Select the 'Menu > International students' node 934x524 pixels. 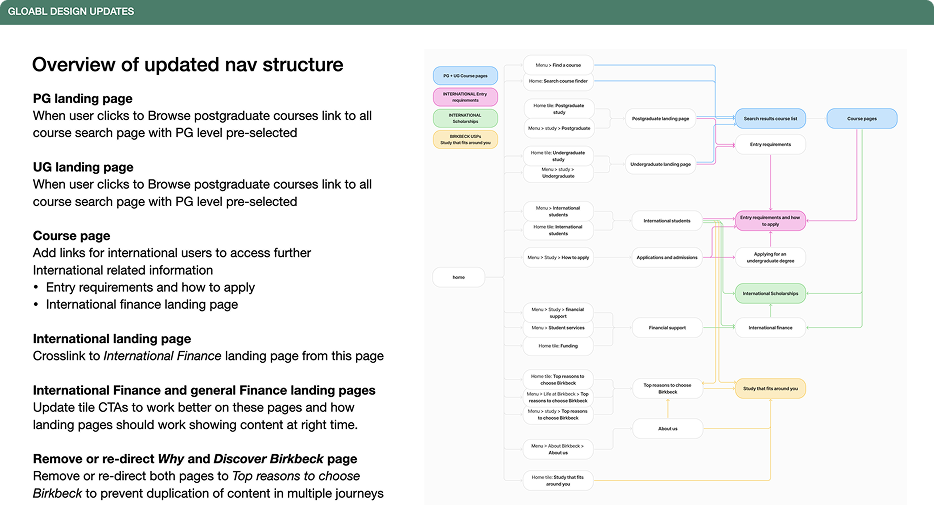tap(558, 211)
